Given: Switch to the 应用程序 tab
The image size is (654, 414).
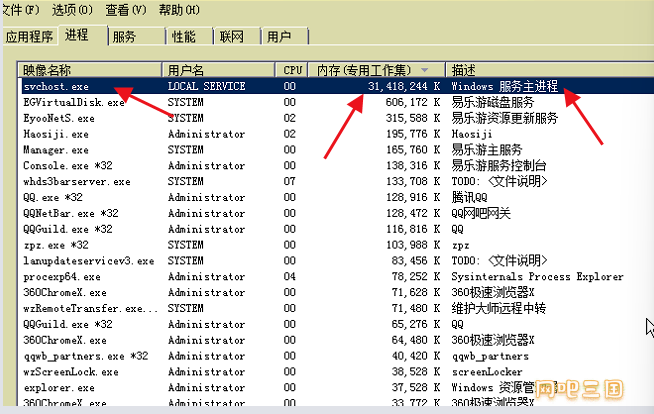Looking at the screenshot, I should tap(29, 37).
